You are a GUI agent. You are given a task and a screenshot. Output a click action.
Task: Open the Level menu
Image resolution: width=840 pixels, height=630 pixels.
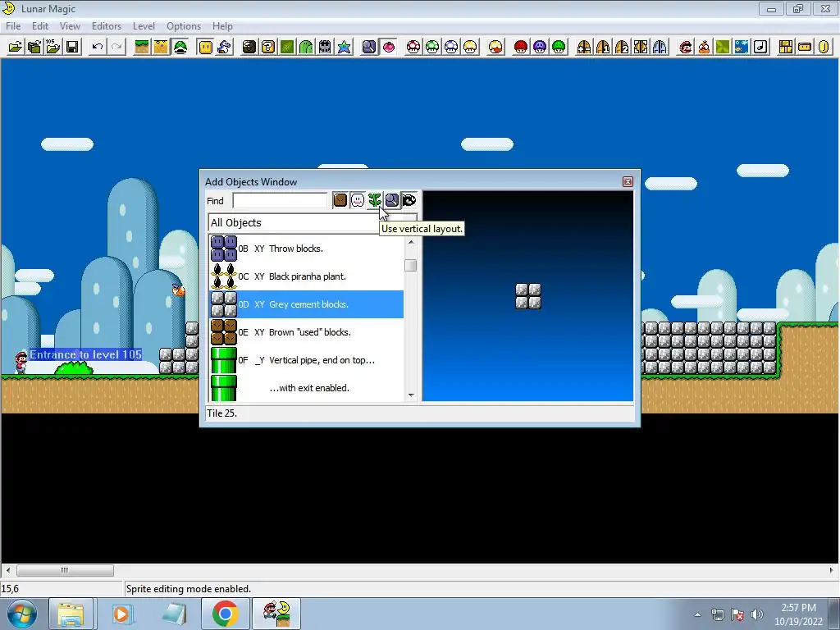pos(144,26)
